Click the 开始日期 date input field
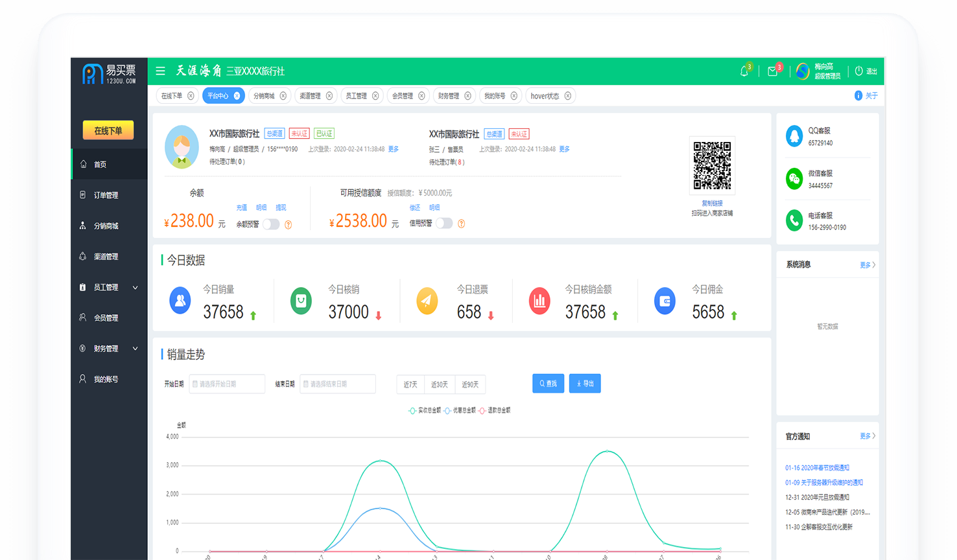 (x=226, y=384)
